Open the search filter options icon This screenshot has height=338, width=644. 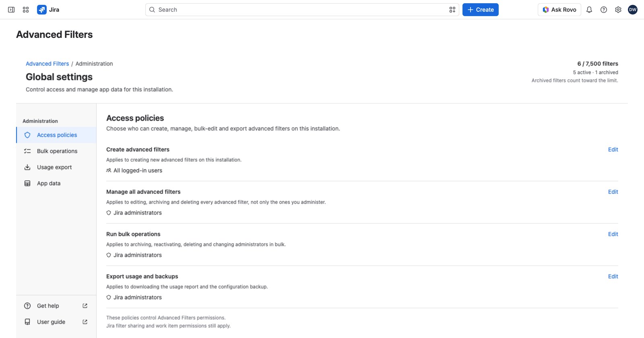[452, 10]
